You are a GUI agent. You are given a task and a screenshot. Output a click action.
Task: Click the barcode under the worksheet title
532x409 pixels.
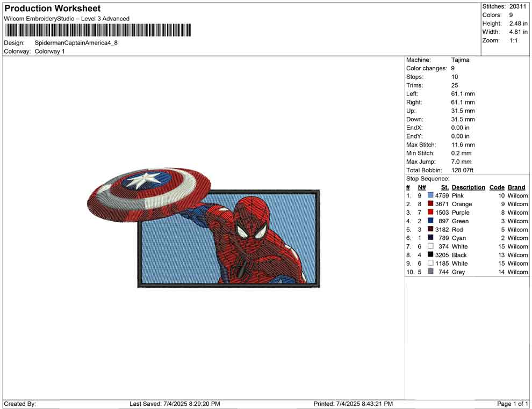[x=97, y=30]
